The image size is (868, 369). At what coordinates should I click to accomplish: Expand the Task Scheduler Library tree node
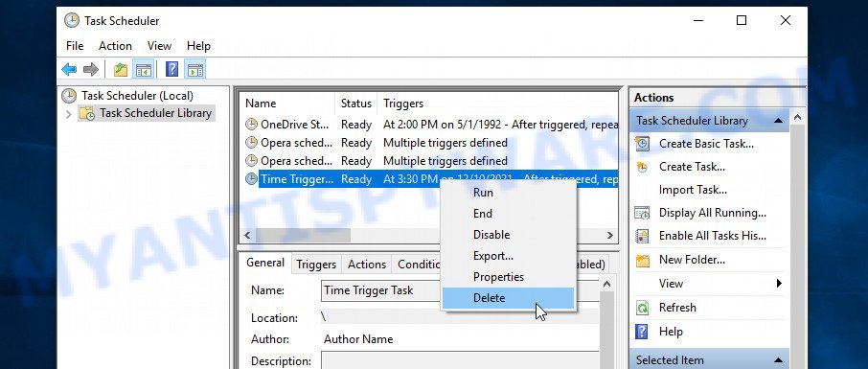(x=69, y=114)
